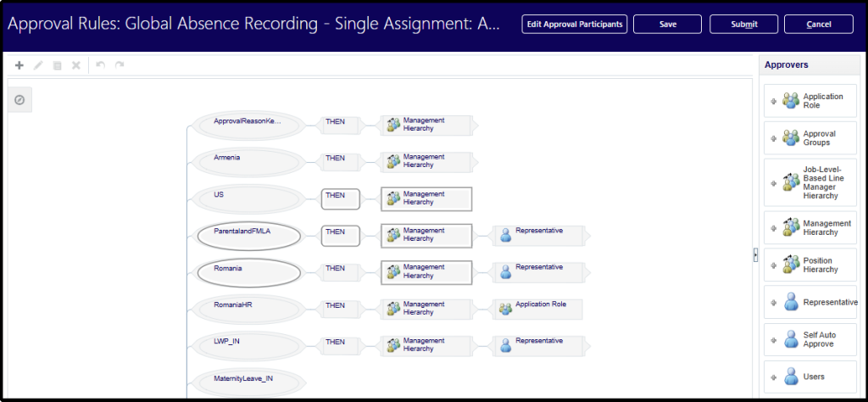Collapse the Approvers panel splitter arrow
868x402 pixels.
(x=755, y=255)
